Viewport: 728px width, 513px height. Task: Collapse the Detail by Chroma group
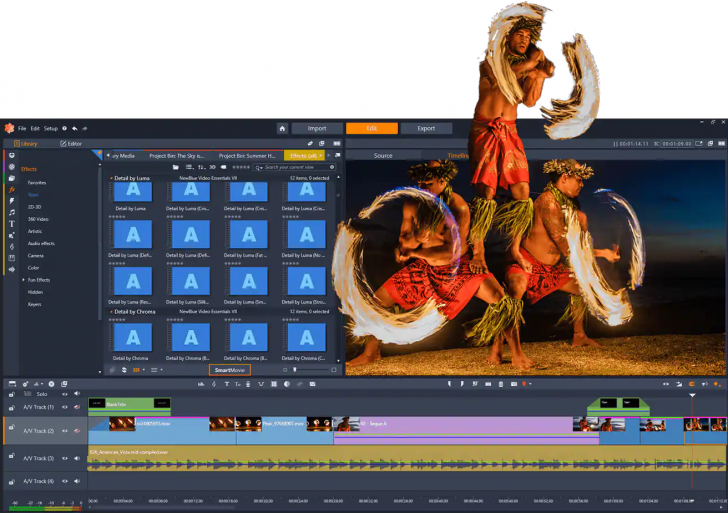pos(111,312)
